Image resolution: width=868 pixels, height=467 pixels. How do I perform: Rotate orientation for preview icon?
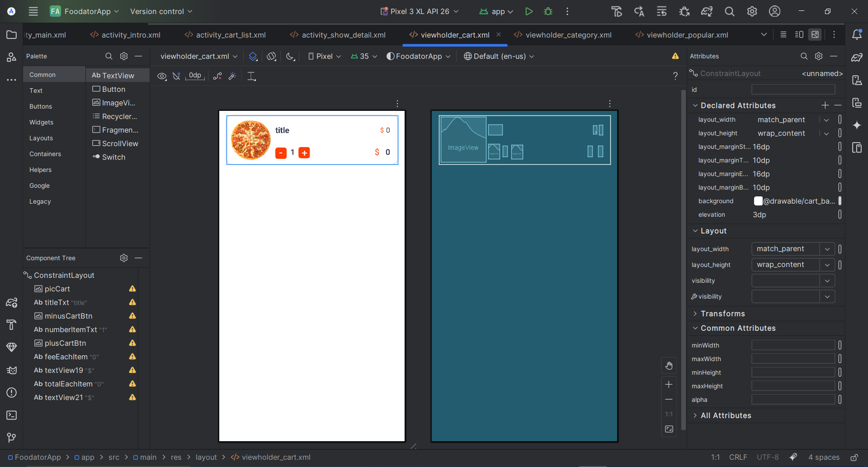click(x=271, y=56)
